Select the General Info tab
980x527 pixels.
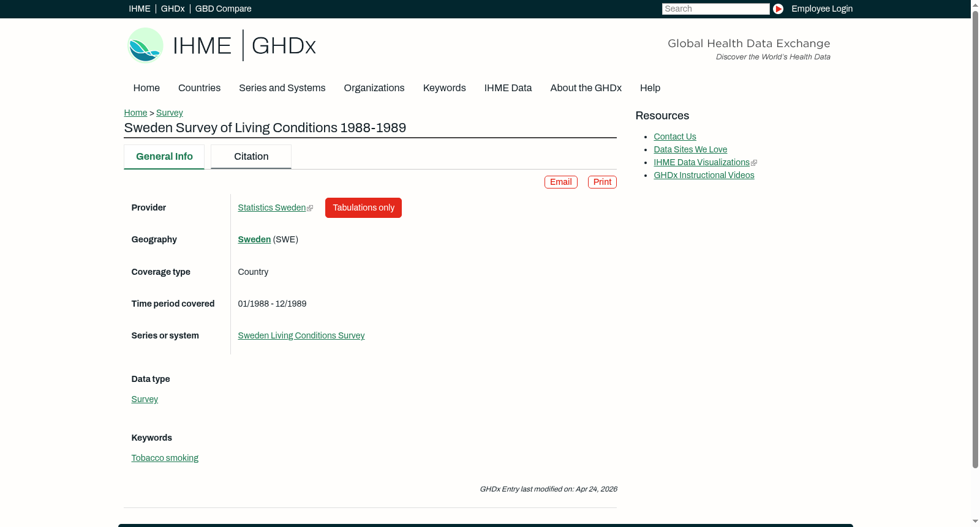pos(164,157)
